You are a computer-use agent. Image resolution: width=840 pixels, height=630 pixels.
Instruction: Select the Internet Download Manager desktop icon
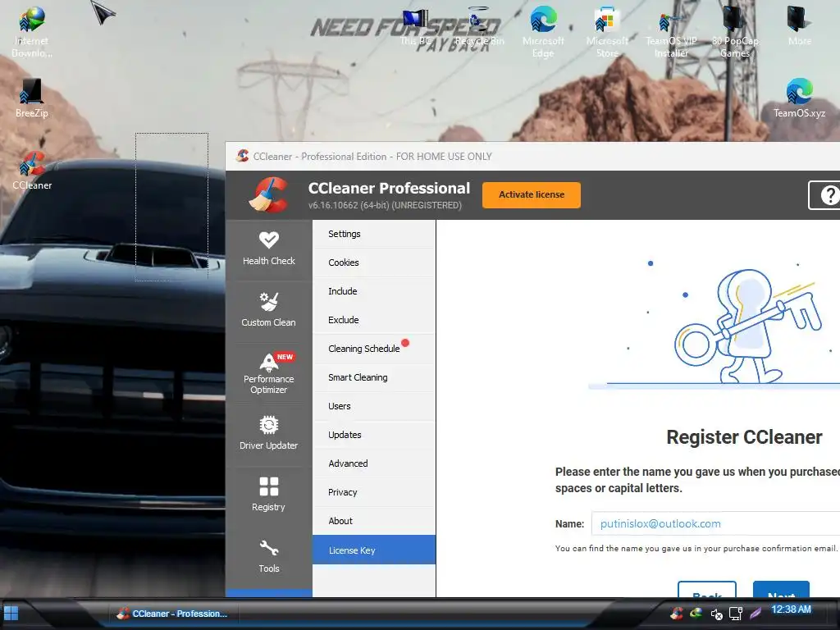click(32, 31)
